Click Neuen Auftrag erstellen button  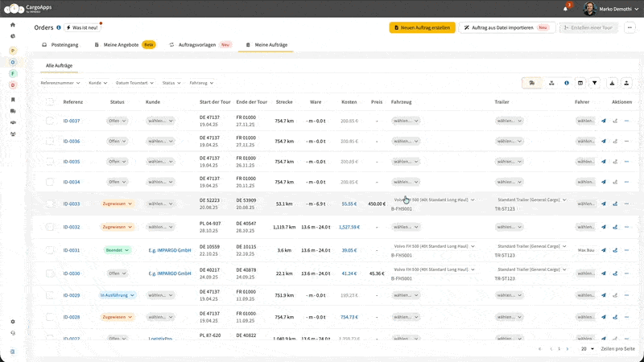[x=422, y=27]
